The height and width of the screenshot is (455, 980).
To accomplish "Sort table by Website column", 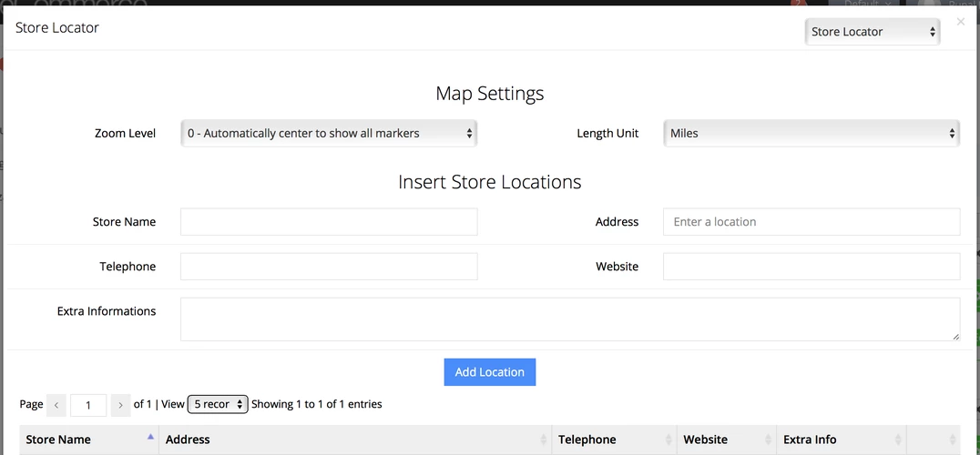I will click(726, 440).
